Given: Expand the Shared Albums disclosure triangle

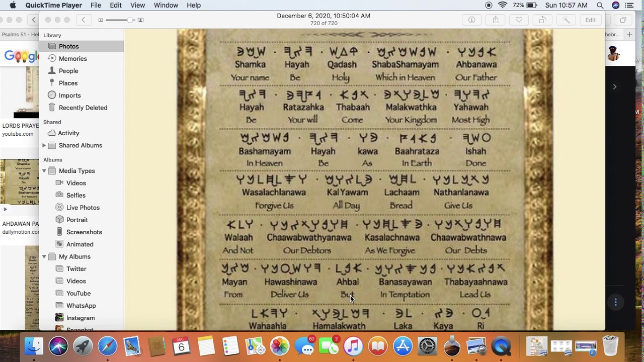Looking at the screenshot, I should point(44,145).
